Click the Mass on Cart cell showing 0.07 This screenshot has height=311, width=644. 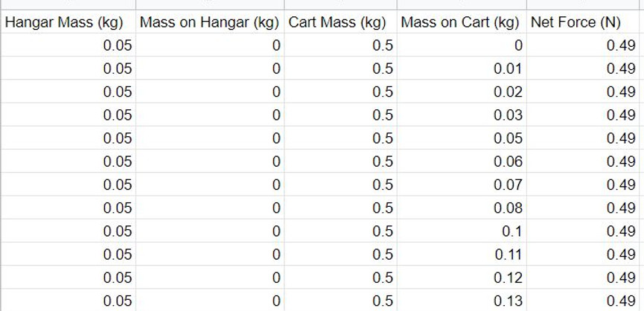462,185
